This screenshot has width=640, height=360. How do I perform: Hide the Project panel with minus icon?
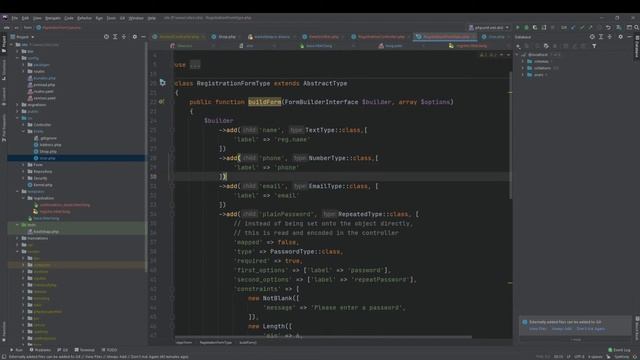point(143,37)
